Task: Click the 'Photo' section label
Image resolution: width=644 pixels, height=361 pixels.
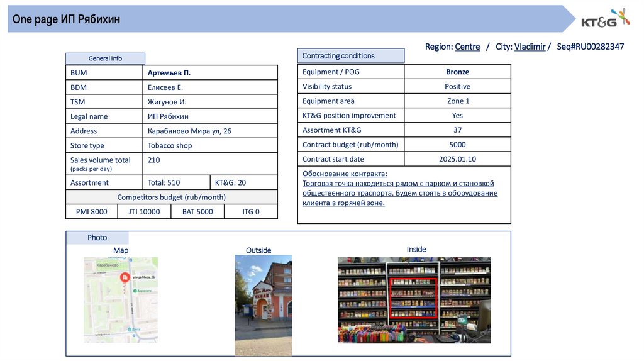Action: 97,238
